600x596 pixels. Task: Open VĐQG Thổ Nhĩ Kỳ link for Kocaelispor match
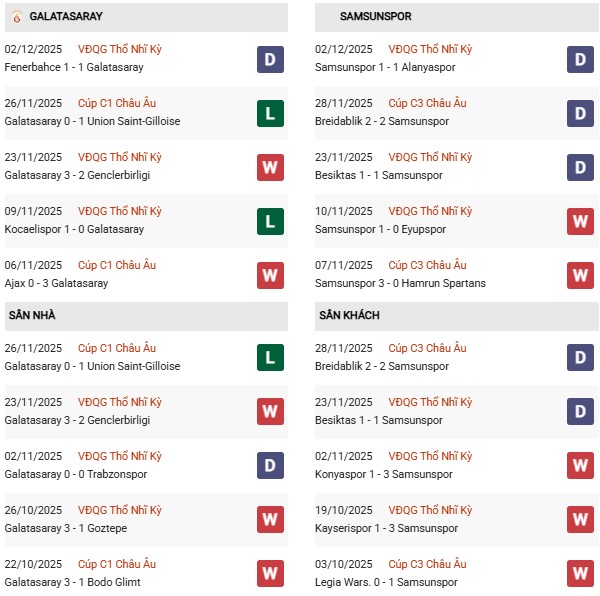[120, 211]
